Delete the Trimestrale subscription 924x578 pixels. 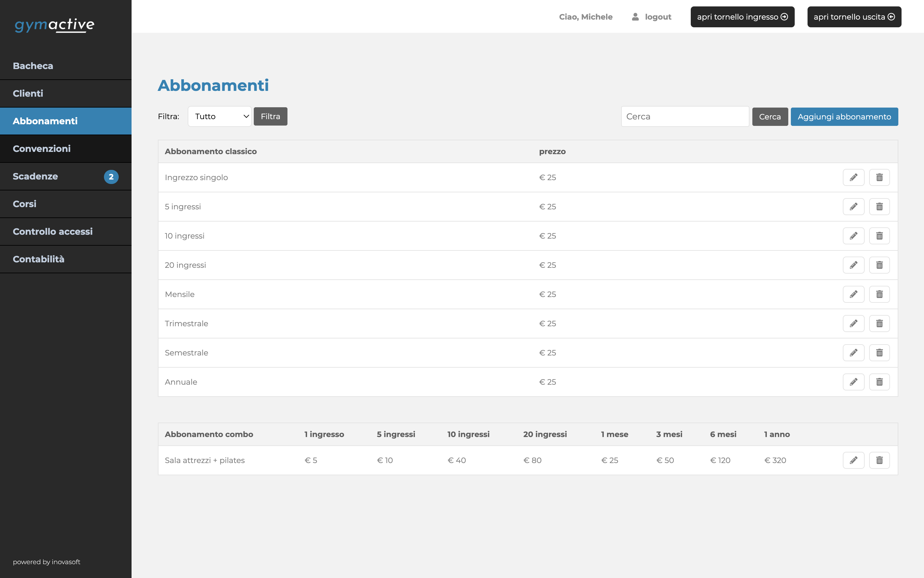(879, 324)
